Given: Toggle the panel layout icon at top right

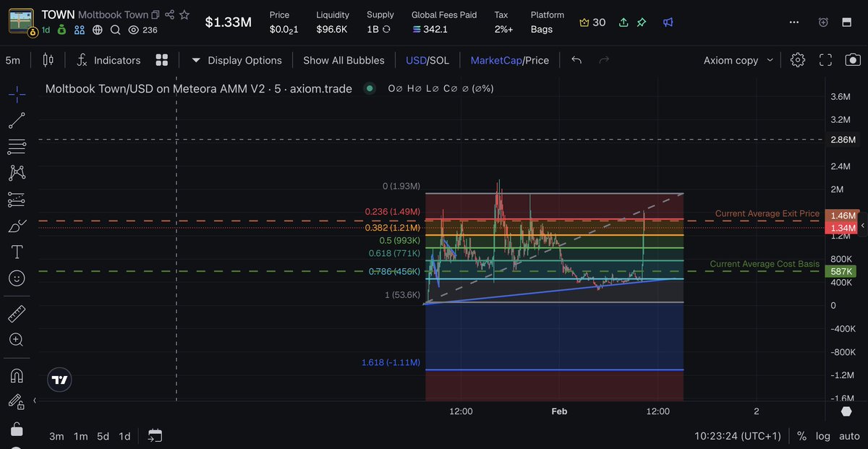Looking at the screenshot, I should click(846, 22).
